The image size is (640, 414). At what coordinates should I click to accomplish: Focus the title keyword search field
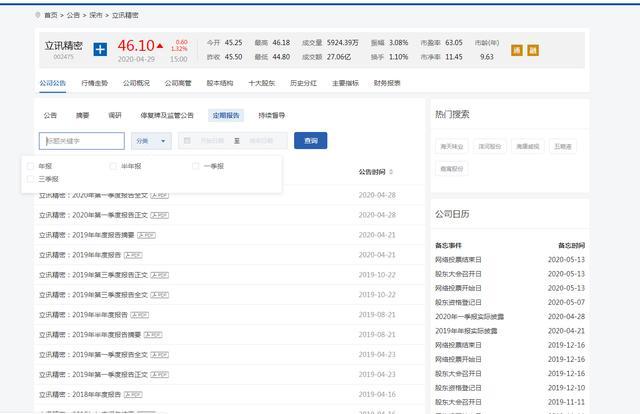[82, 141]
